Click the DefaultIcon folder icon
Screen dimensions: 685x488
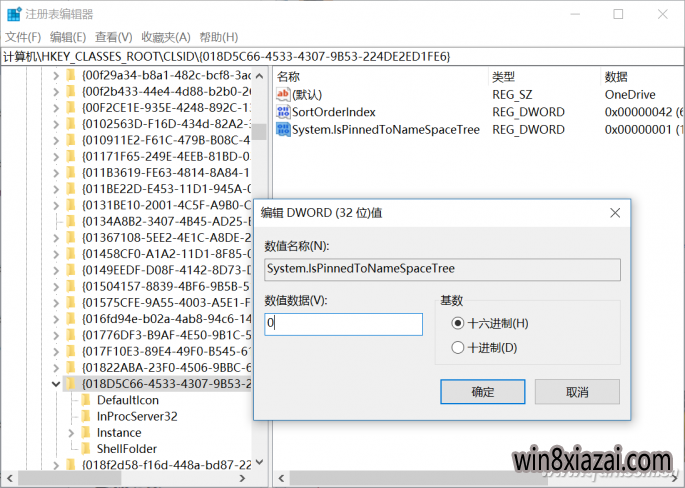tap(86, 400)
